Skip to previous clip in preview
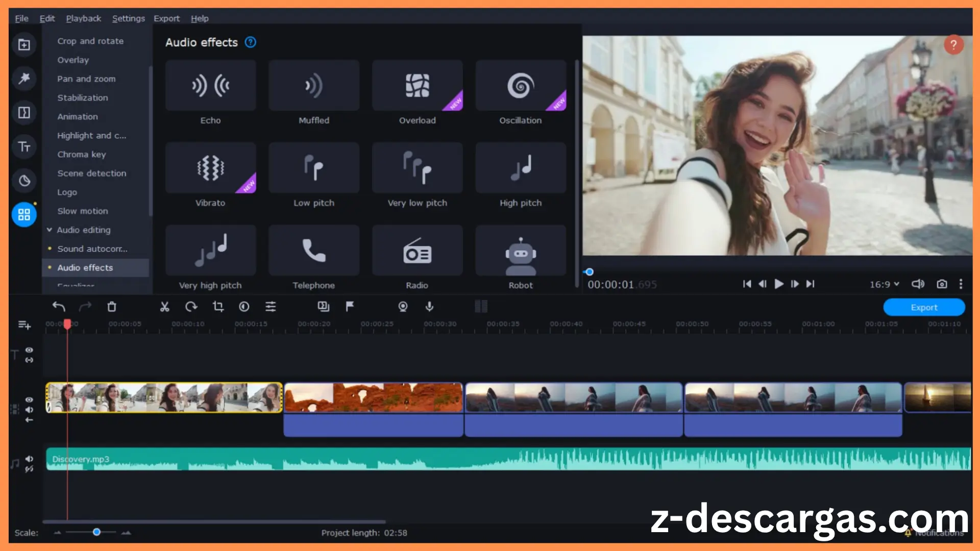Screen dimensions: 980x551 point(747,284)
